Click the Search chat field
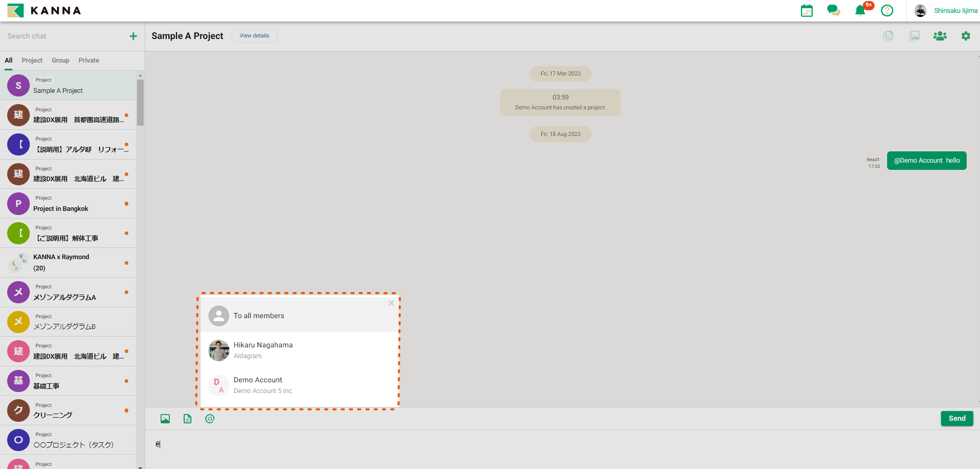Viewport: 980px width, 469px height. pyautogui.click(x=64, y=36)
